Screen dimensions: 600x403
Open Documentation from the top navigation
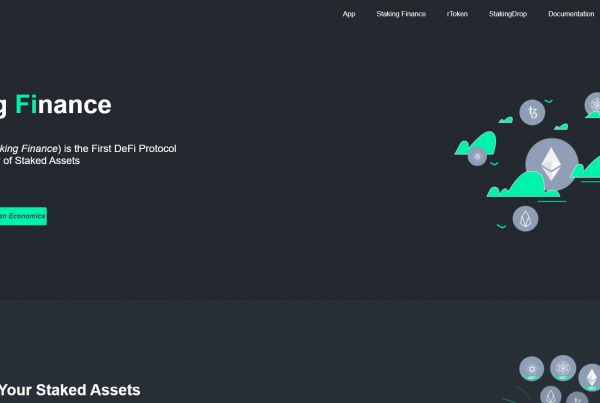tap(571, 14)
